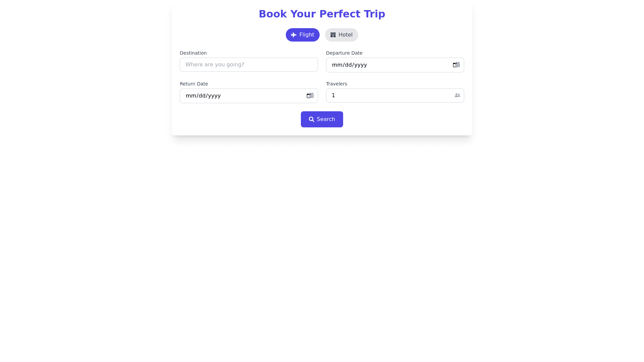Select the month segment of Return Date

191,96
